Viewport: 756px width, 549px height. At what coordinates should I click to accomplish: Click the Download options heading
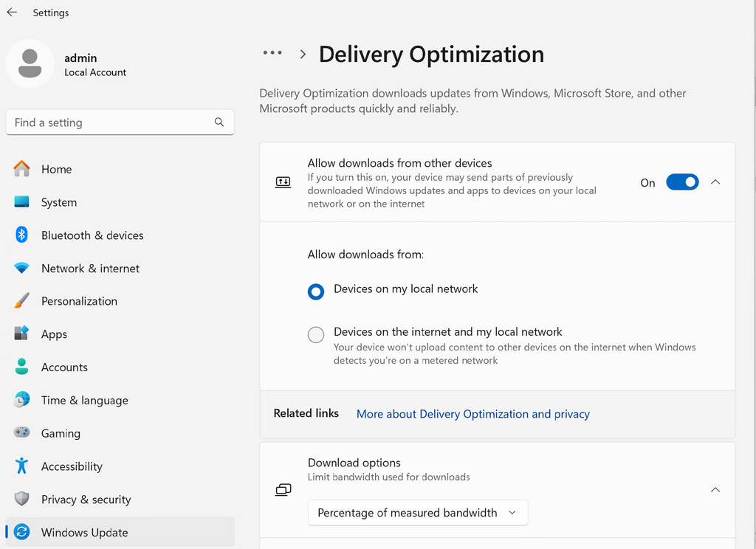point(354,463)
